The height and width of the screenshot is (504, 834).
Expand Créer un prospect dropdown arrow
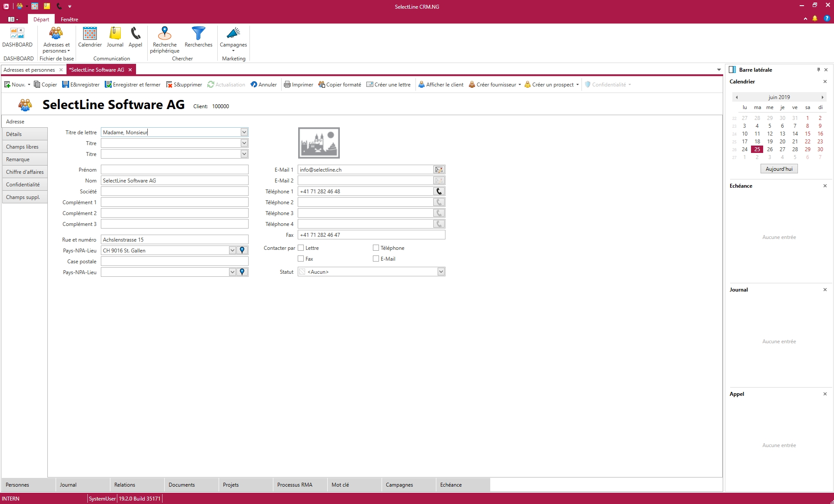(578, 85)
